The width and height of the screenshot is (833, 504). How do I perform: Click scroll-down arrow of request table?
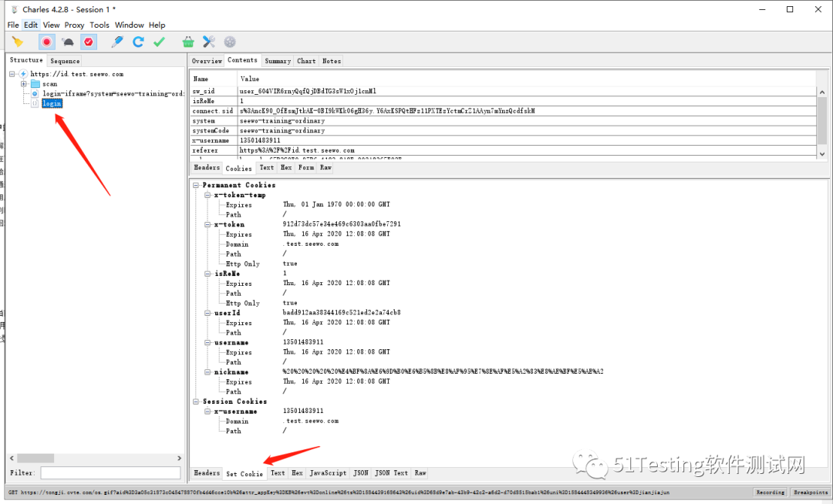[x=822, y=154]
